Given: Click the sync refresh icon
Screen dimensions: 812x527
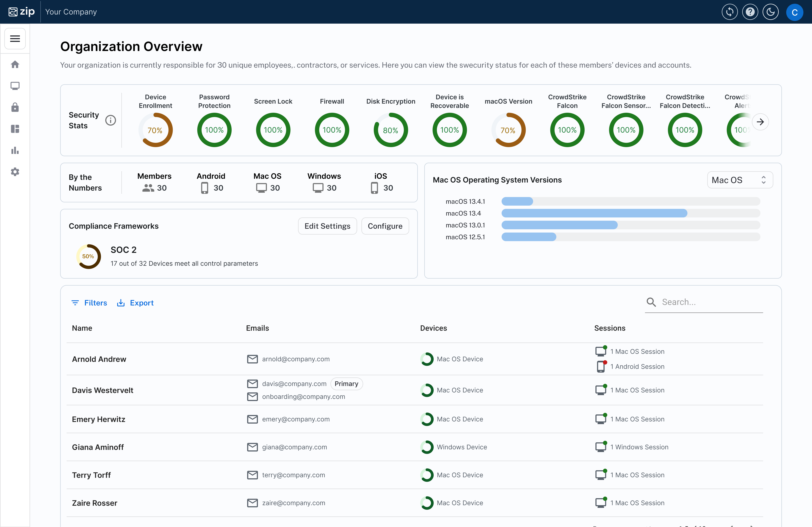Looking at the screenshot, I should pos(729,12).
